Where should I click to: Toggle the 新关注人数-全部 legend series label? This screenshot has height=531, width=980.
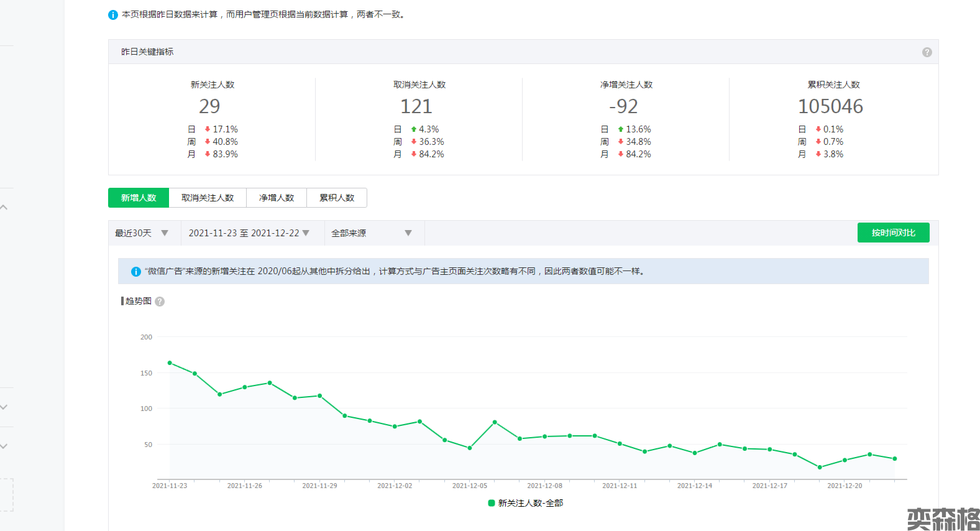click(530, 503)
